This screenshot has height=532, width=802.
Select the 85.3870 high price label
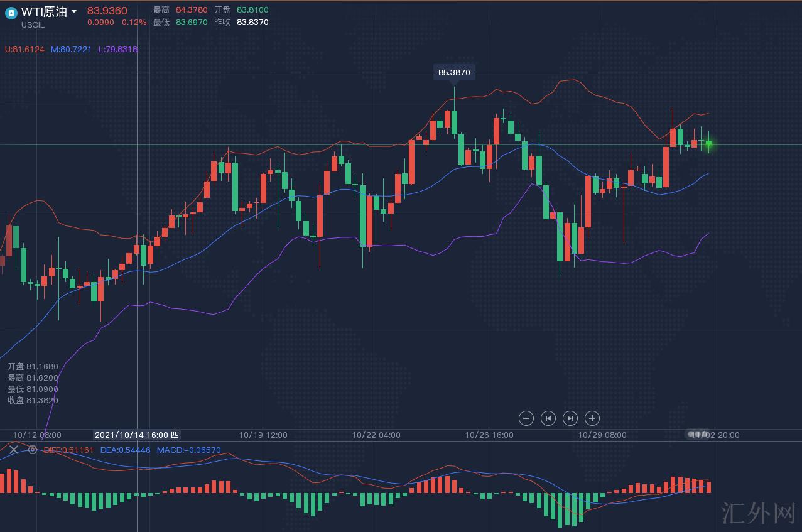click(453, 73)
